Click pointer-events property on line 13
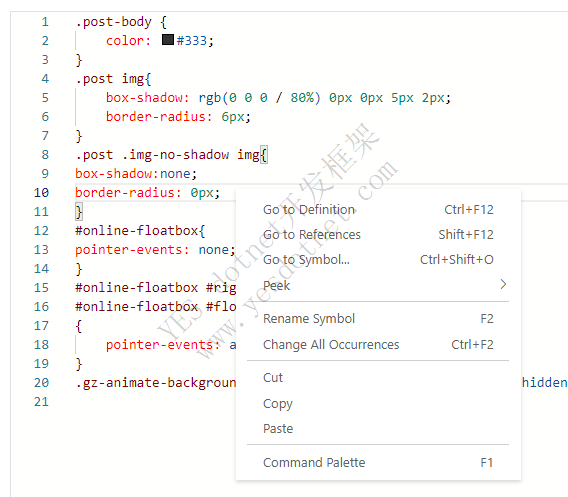 click(129, 250)
